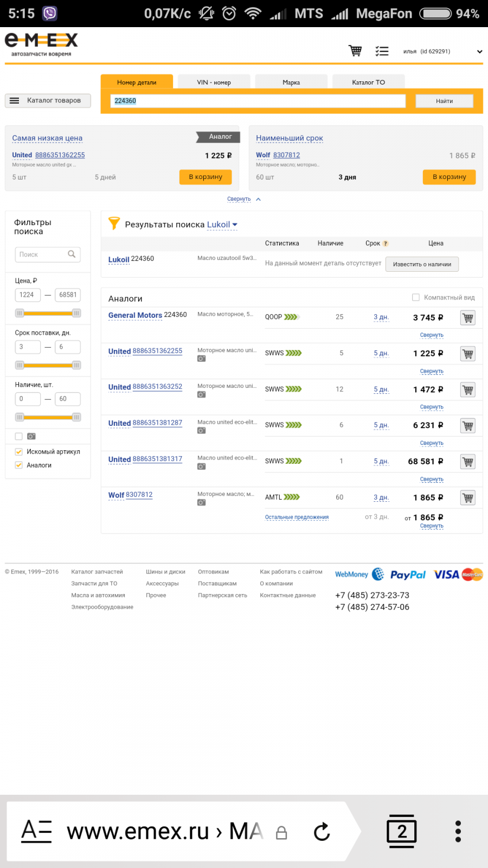The image size is (488, 868).
Task: Click the maximum price field 68581
Action: [x=68, y=295]
